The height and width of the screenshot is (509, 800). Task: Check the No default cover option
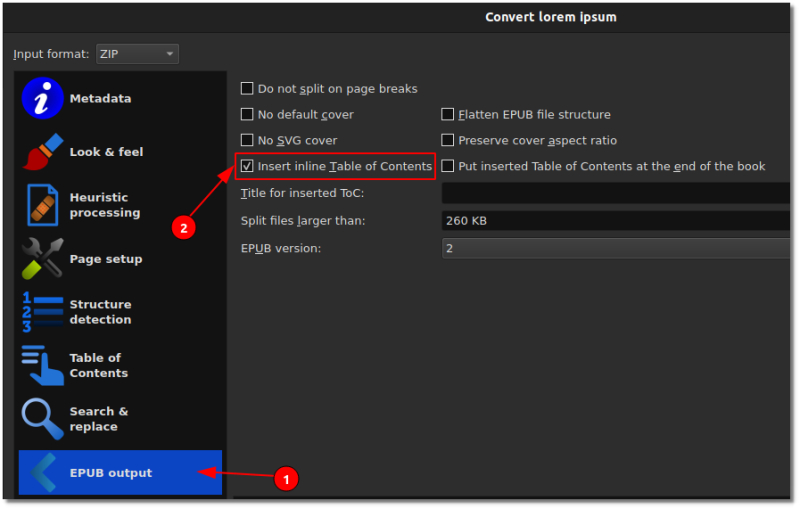coord(248,115)
